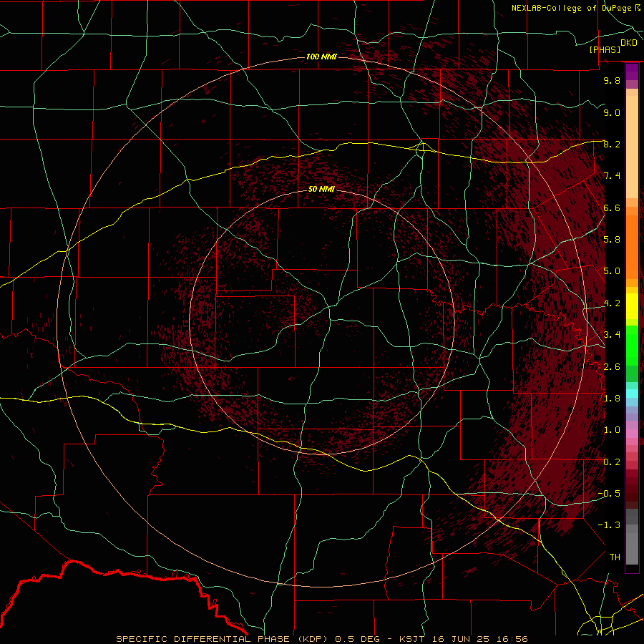Click the 5.0 value on the scale
Image resolution: width=644 pixels, height=644 pixels.
coord(612,271)
